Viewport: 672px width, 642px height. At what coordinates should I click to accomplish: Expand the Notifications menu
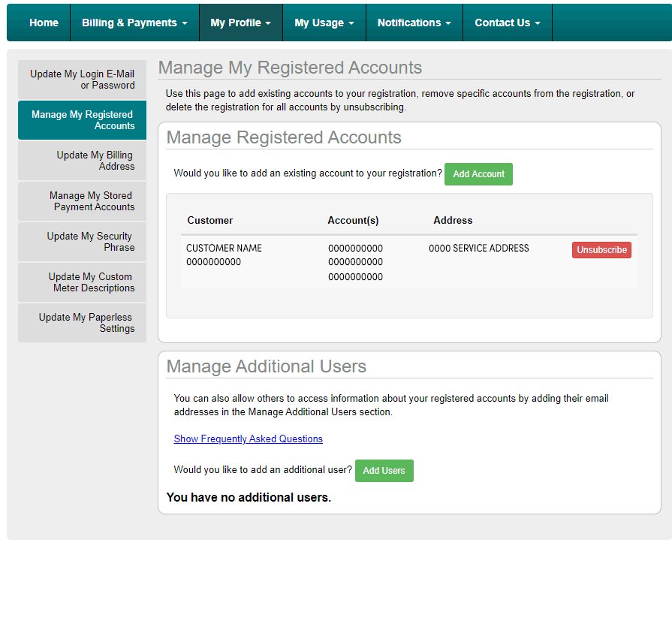tap(414, 23)
